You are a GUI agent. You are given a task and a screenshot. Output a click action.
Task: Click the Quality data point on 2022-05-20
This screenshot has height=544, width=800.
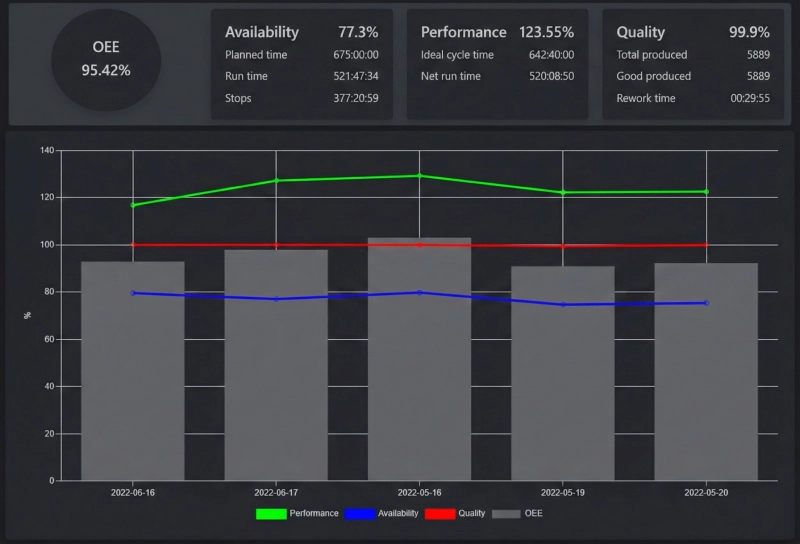tap(706, 245)
